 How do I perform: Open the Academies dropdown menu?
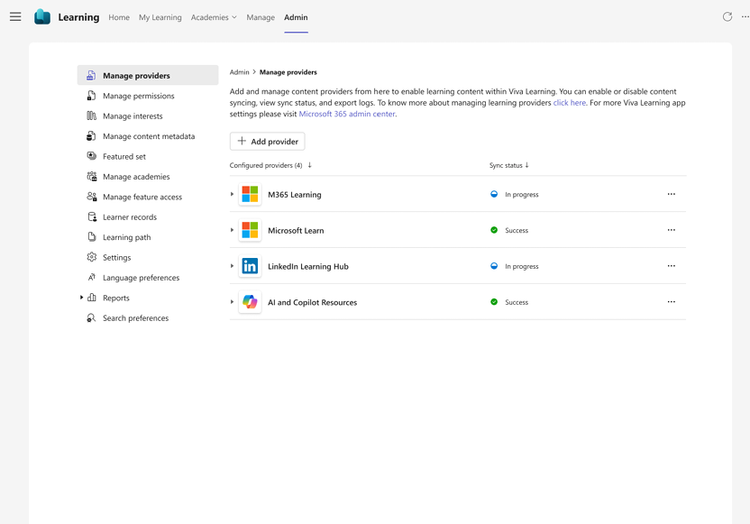coord(214,17)
